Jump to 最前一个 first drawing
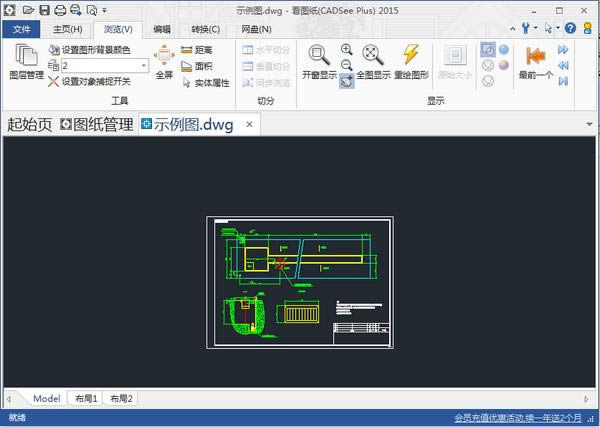This screenshot has width=600, height=427. [x=535, y=61]
